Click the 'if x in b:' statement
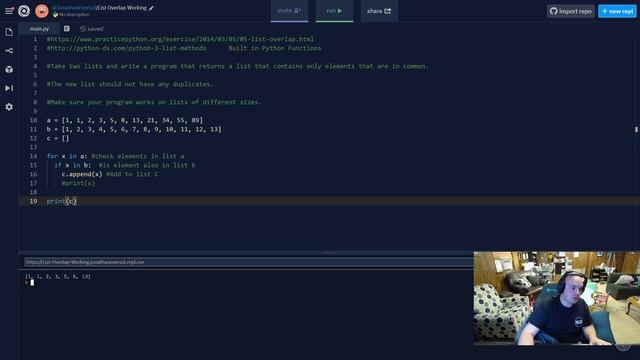 (73, 165)
